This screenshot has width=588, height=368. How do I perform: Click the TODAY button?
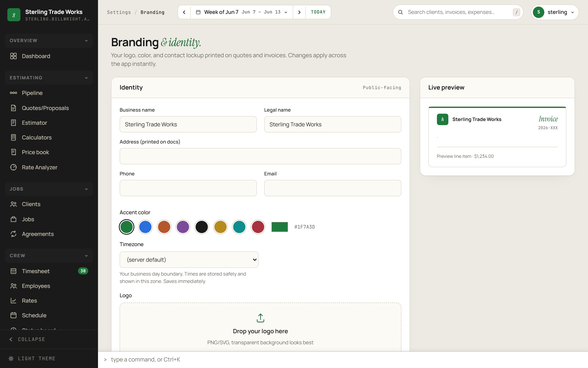coord(318,12)
